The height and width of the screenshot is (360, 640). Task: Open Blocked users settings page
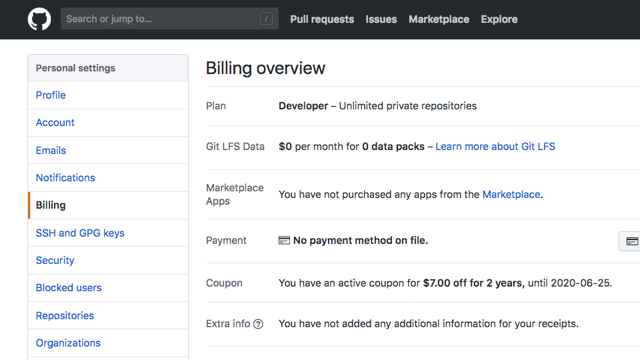108,288
